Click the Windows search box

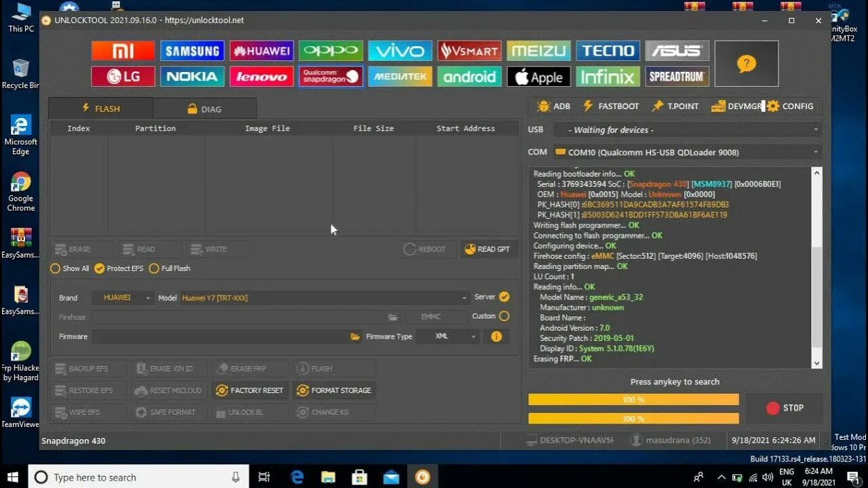(138, 477)
